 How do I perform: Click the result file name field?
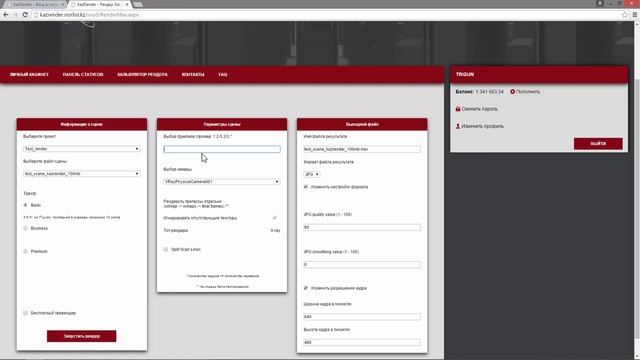pos(362,149)
